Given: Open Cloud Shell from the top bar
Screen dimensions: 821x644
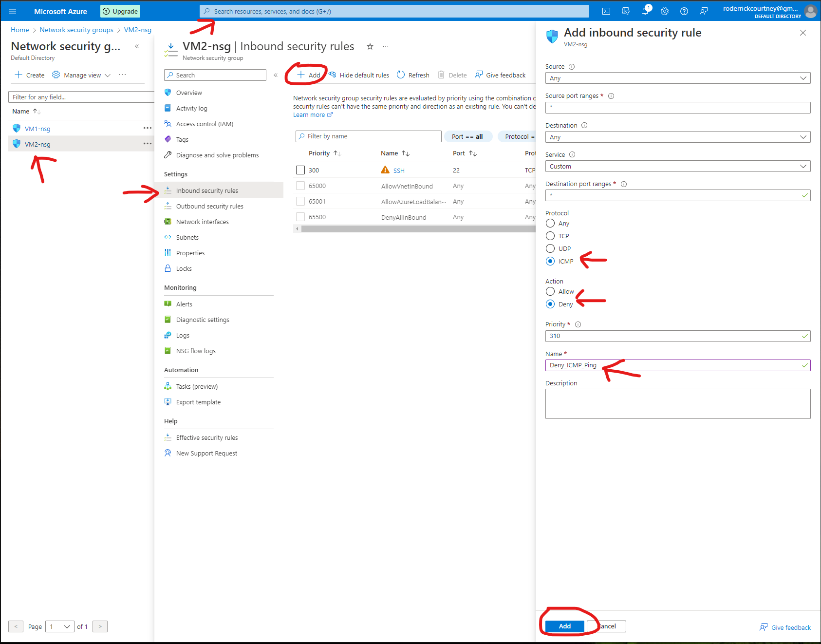Looking at the screenshot, I should [x=606, y=11].
